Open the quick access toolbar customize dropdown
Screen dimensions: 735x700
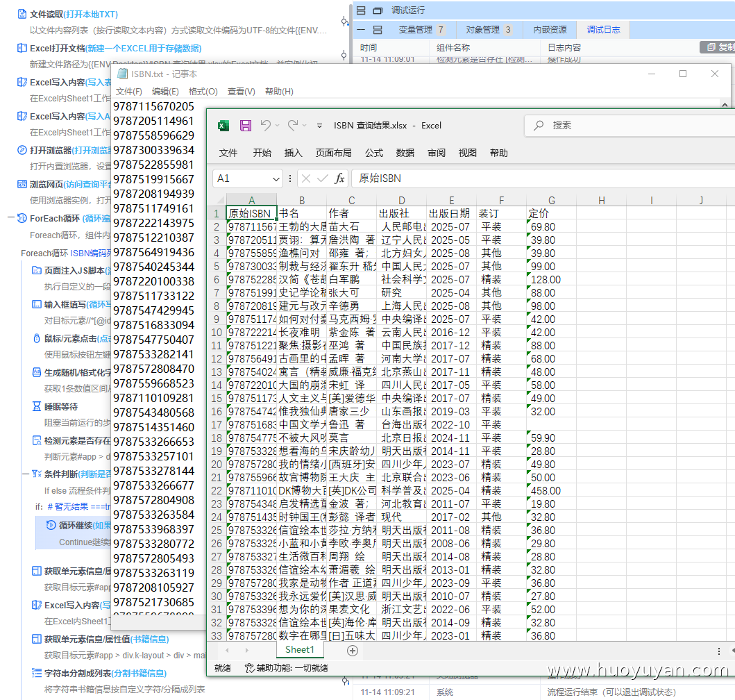[x=319, y=126]
